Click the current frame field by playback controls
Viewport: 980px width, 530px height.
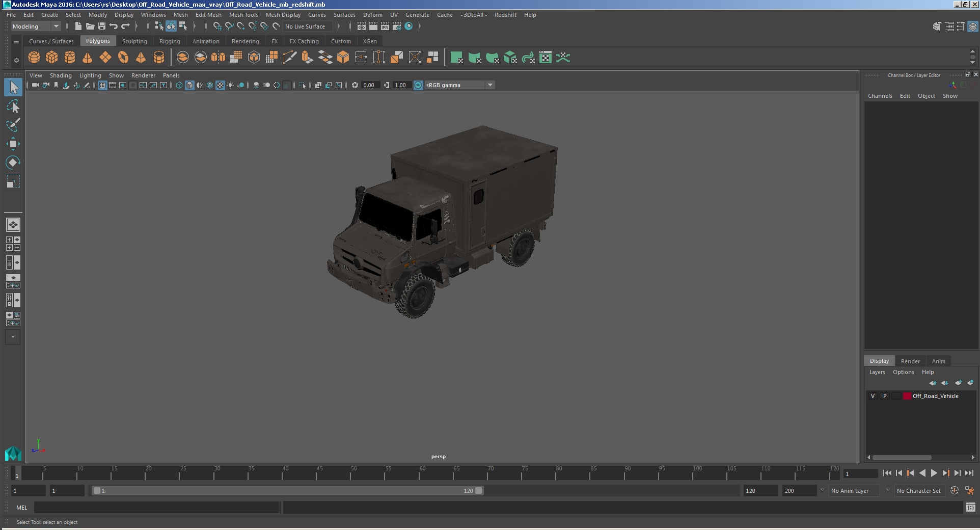[860, 473]
